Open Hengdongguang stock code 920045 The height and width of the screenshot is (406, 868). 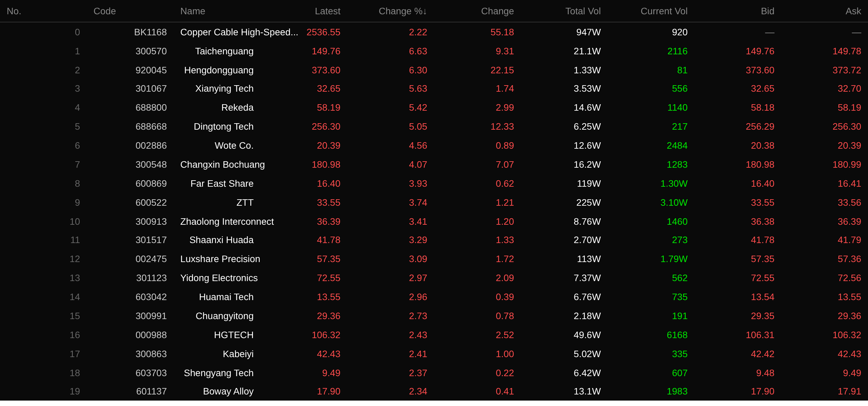click(151, 70)
